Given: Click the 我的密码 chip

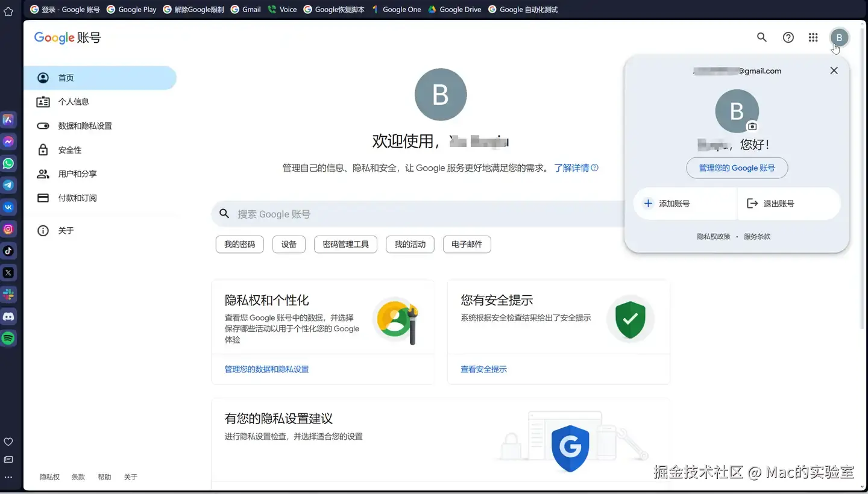Looking at the screenshot, I should pyautogui.click(x=240, y=245).
